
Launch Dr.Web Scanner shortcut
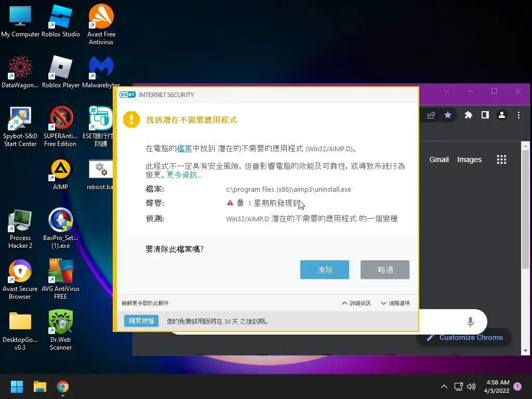(61, 330)
